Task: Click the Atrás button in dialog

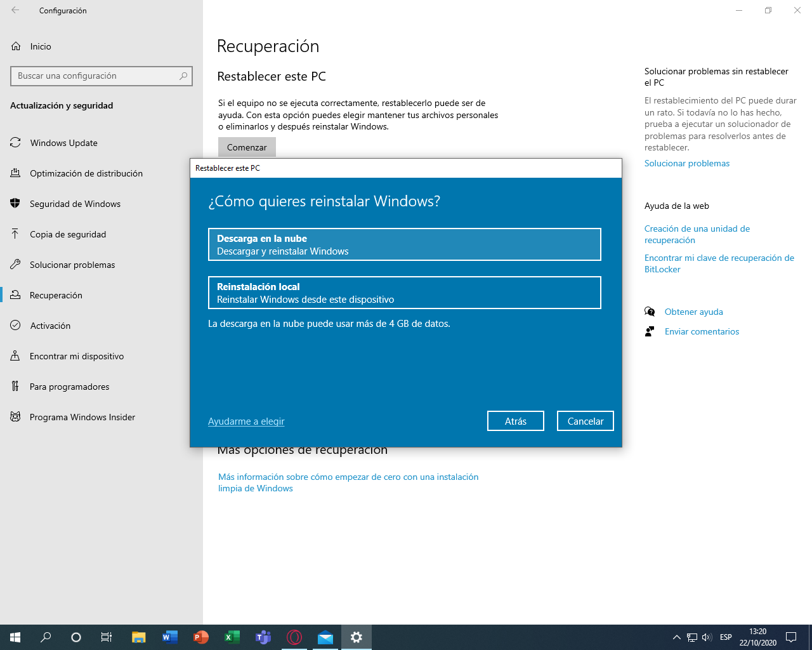Action: click(x=516, y=421)
